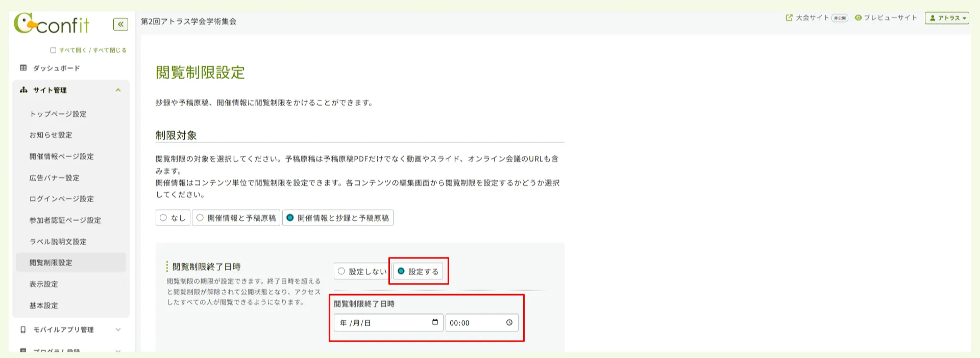
Task: Open the 大会サイト link
Action: (x=812, y=18)
